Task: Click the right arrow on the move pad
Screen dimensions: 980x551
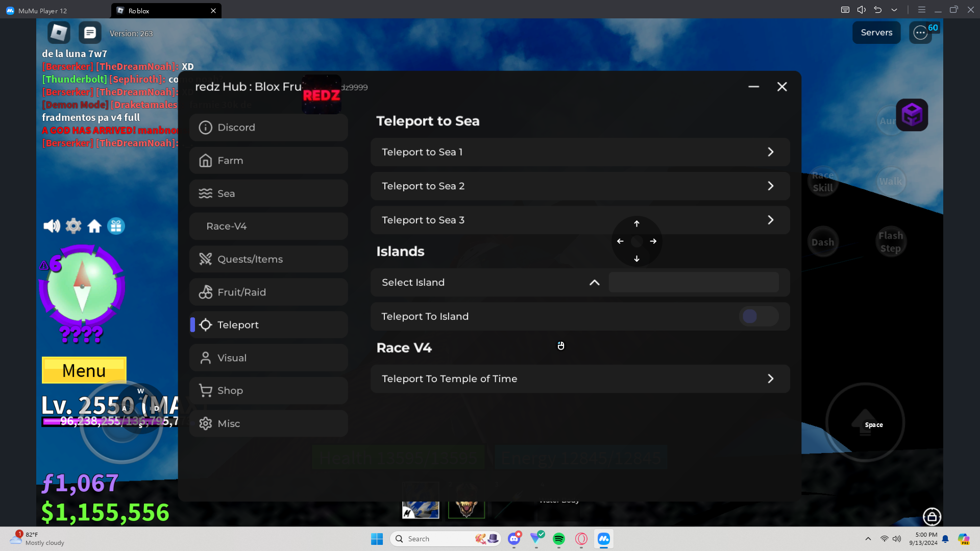Action: (653, 241)
